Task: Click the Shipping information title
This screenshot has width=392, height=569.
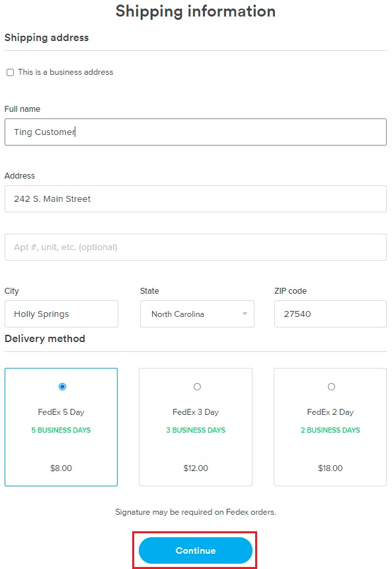Action: (196, 11)
